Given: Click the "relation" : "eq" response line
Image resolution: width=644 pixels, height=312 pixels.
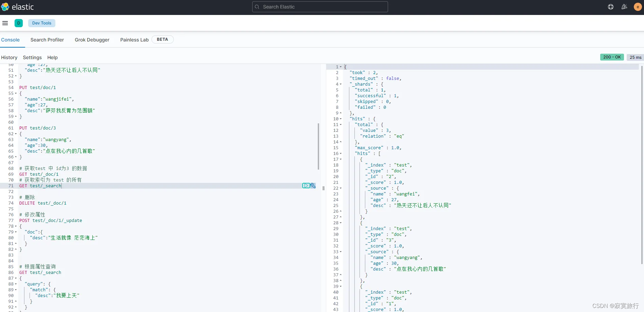Looking at the screenshot, I should tap(382, 136).
